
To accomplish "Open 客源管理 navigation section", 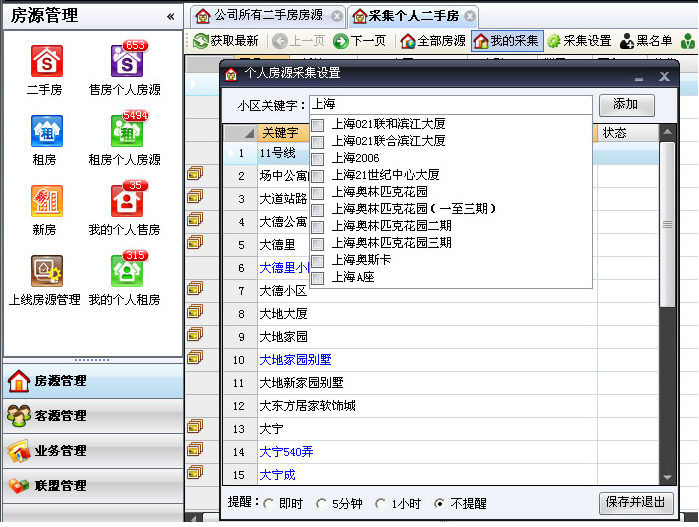I will pyautogui.click(x=93, y=416).
